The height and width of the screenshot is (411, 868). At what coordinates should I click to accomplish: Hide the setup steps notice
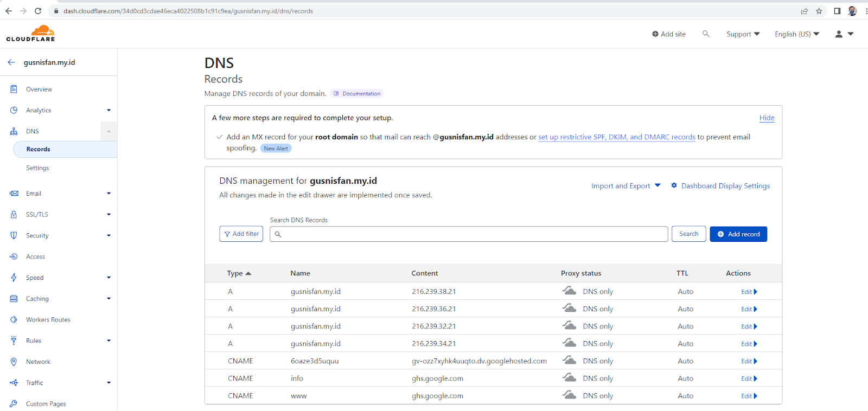coord(767,118)
